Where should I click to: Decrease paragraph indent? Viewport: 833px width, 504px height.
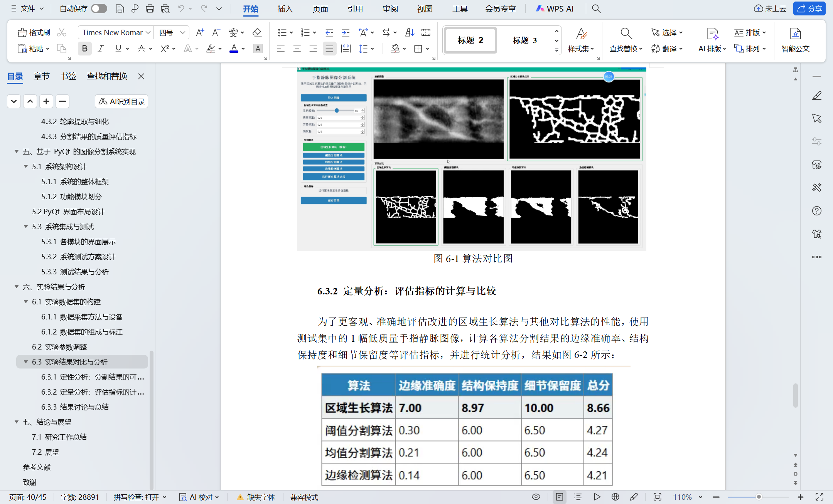329,32
